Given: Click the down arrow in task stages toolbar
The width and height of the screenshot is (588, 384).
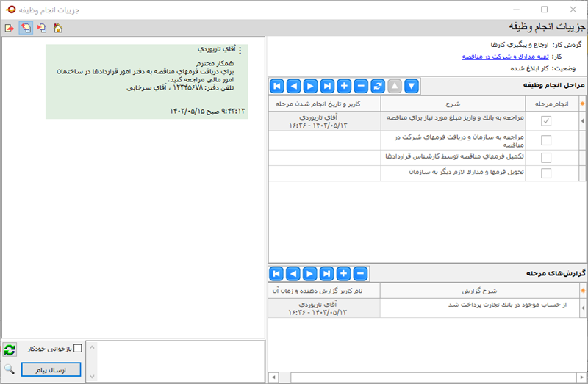Looking at the screenshot, I should 411,86.
